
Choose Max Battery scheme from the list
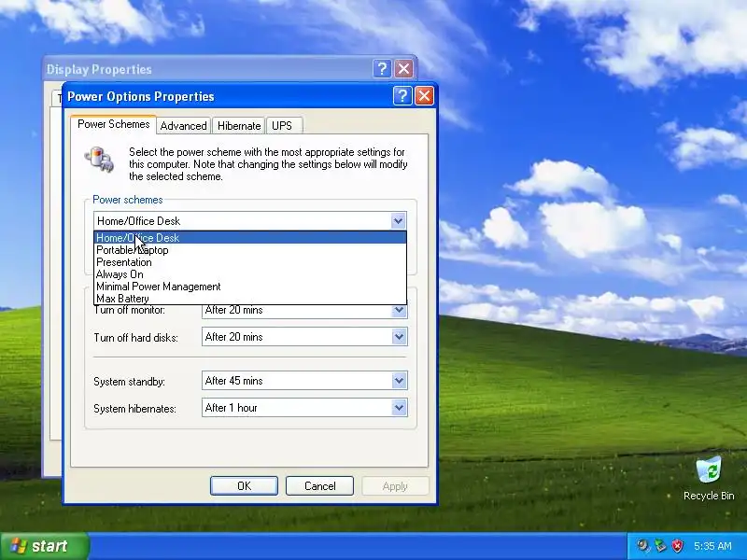tap(250, 299)
